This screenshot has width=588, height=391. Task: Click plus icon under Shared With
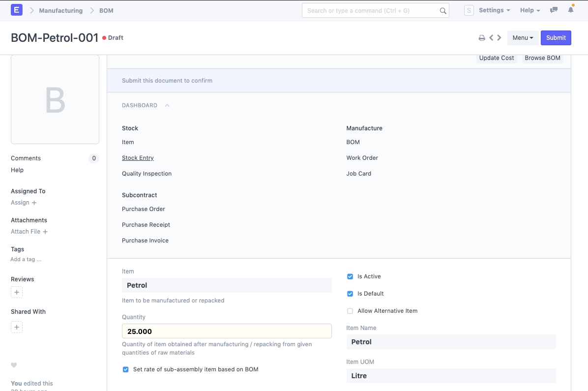[x=17, y=327]
